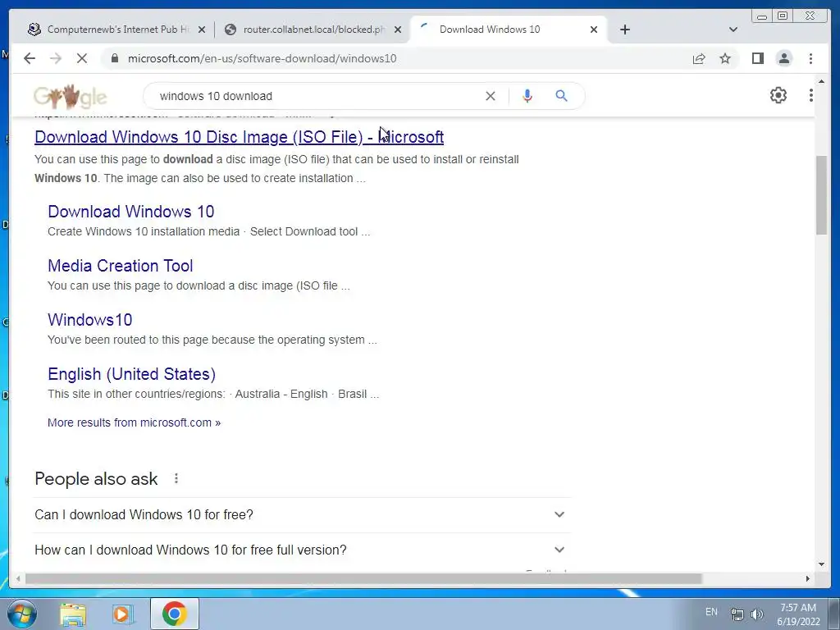
Task: Launch Windows Media Player from taskbar
Action: click(122, 614)
